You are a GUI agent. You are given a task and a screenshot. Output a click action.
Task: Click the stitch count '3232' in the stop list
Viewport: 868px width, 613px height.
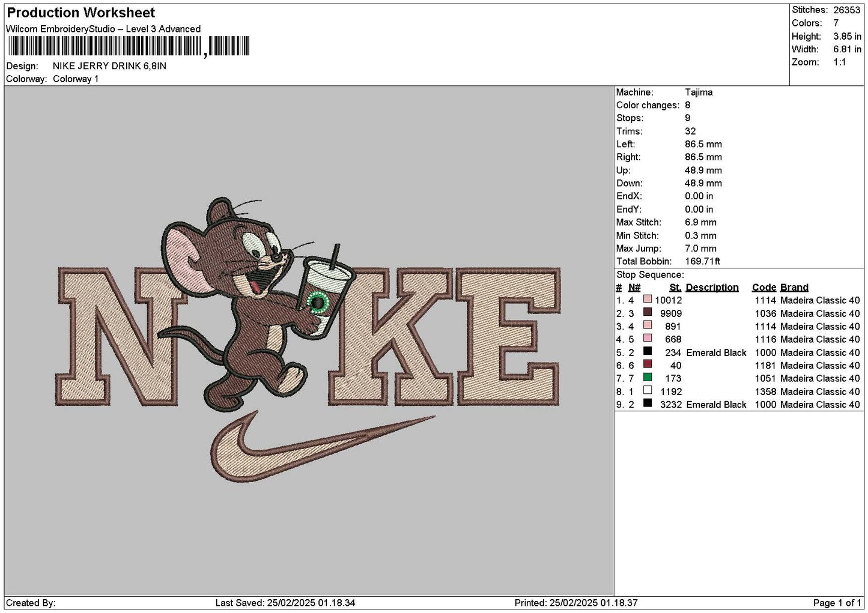(671, 405)
